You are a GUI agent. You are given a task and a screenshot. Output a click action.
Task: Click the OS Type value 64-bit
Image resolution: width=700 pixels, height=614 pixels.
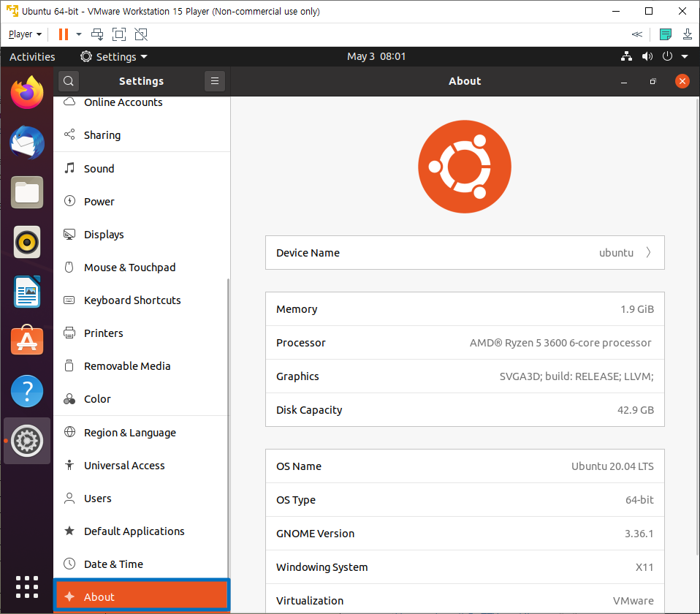pos(639,500)
